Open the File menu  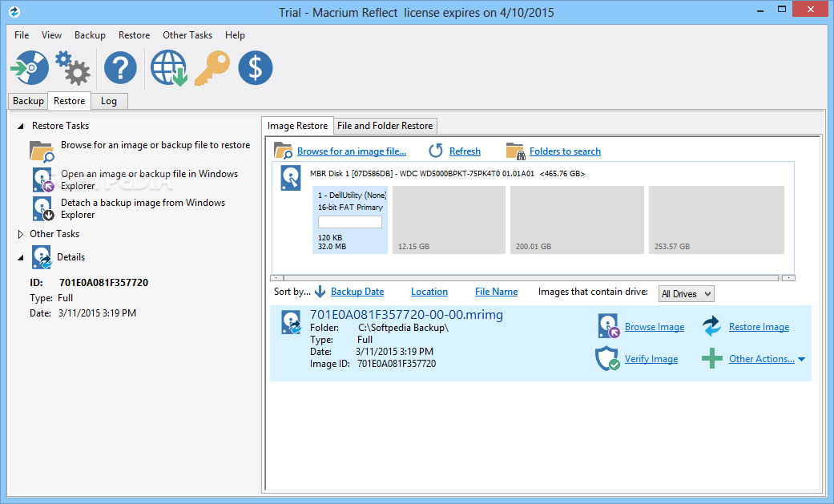pos(22,35)
